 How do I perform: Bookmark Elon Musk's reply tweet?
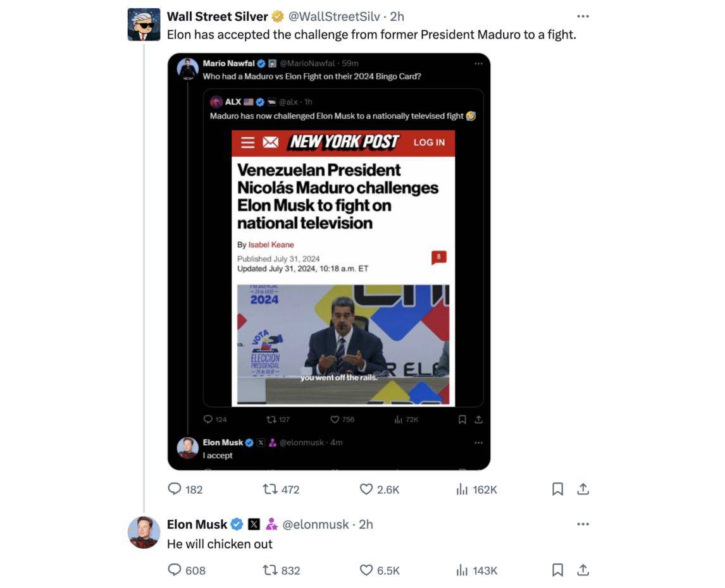pos(557,570)
